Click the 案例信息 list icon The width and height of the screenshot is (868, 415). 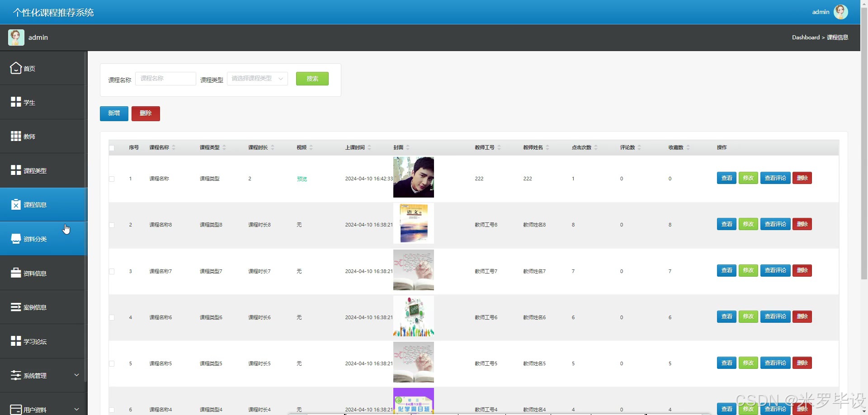16,307
